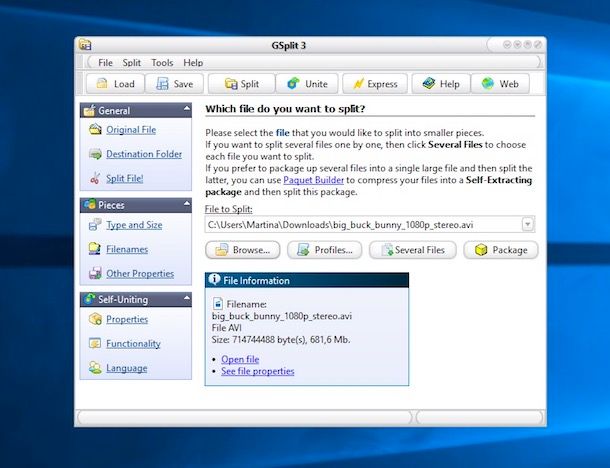
Task: Click the big_buck_bunny_1080p_stereo.avi filename text in File Information
Action: tap(282, 316)
